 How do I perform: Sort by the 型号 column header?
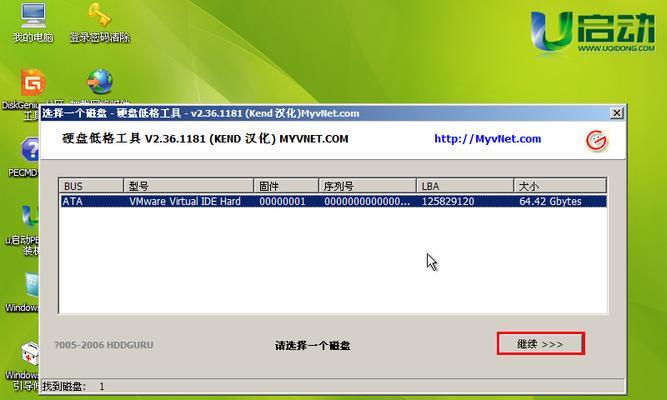click(188, 186)
